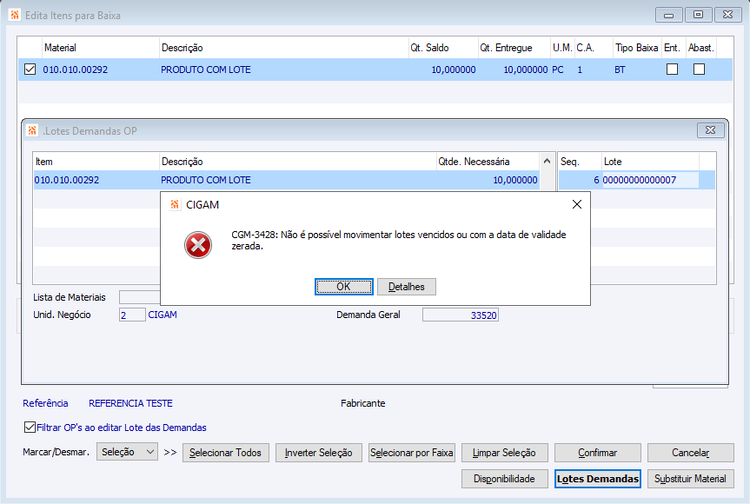Open the Marcar/Desmar. Seleção dropdown
This screenshot has width=750, height=504.
(127, 452)
